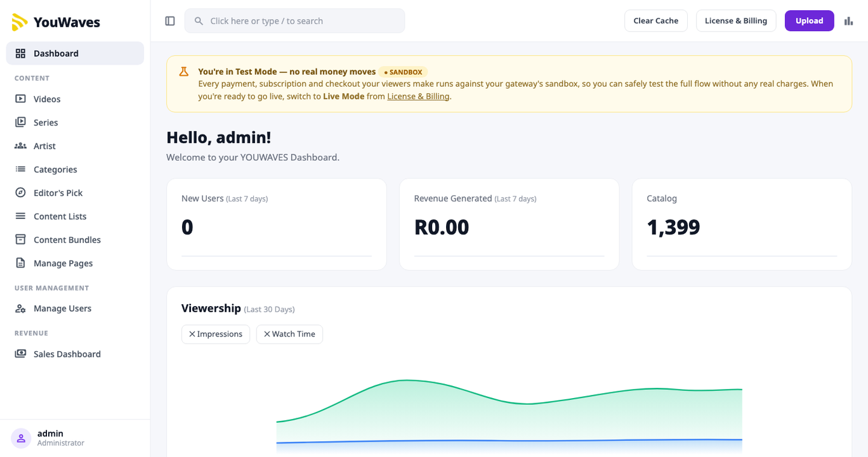Go to the Series page
This screenshot has height=457, width=868.
pyautogui.click(x=75, y=122)
